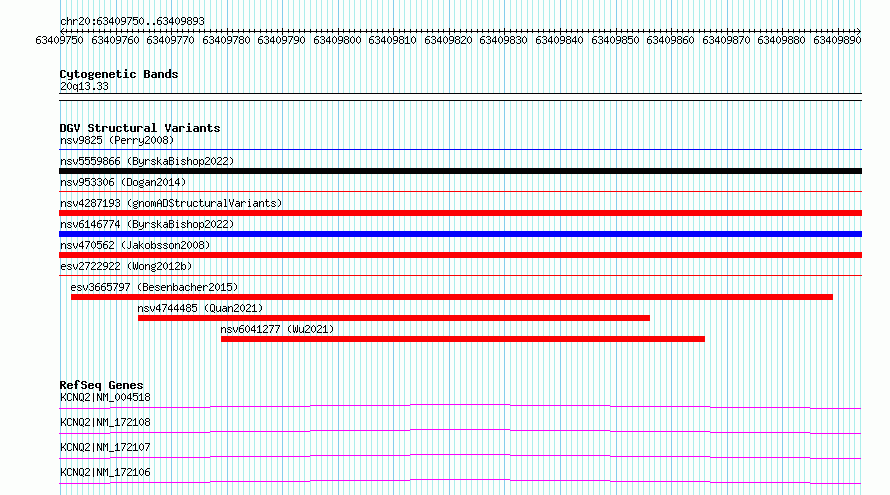Open variant esv2722922 (Wong2012b)

point(126,266)
